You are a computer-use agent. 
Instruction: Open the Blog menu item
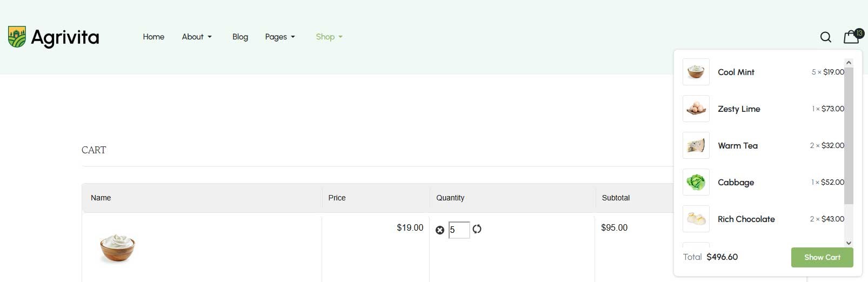(x=240, y=37)
